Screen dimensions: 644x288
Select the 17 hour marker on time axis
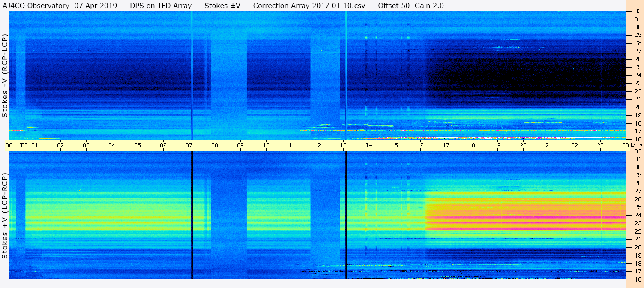coord(446,145)
